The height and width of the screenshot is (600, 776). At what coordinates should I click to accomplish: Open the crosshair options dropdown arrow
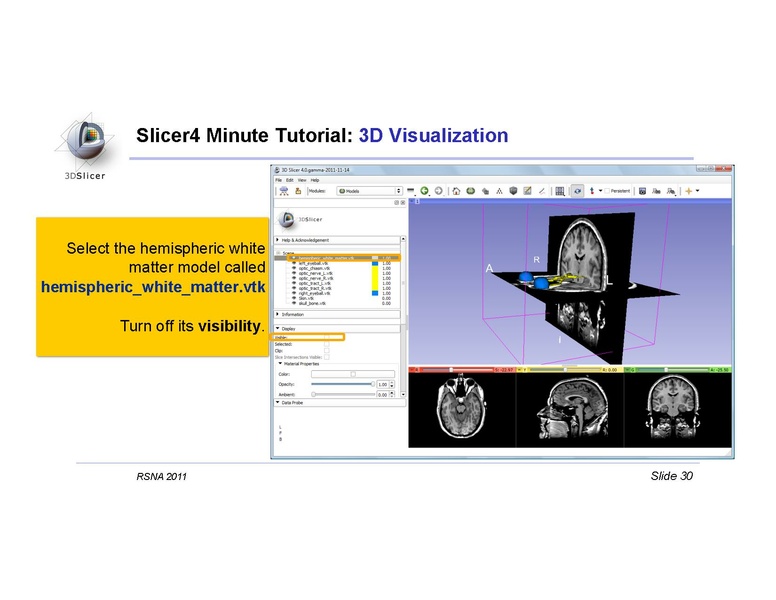698,191
